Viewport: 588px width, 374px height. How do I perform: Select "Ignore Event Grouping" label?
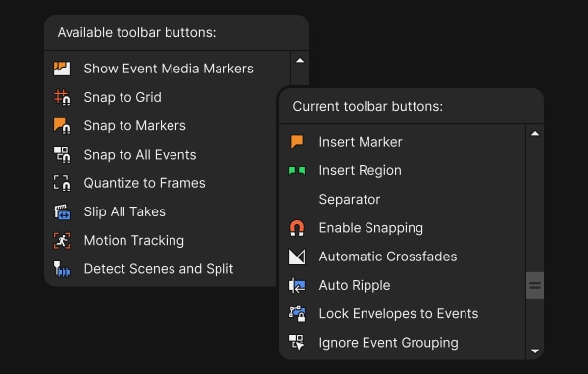(389, 343)
